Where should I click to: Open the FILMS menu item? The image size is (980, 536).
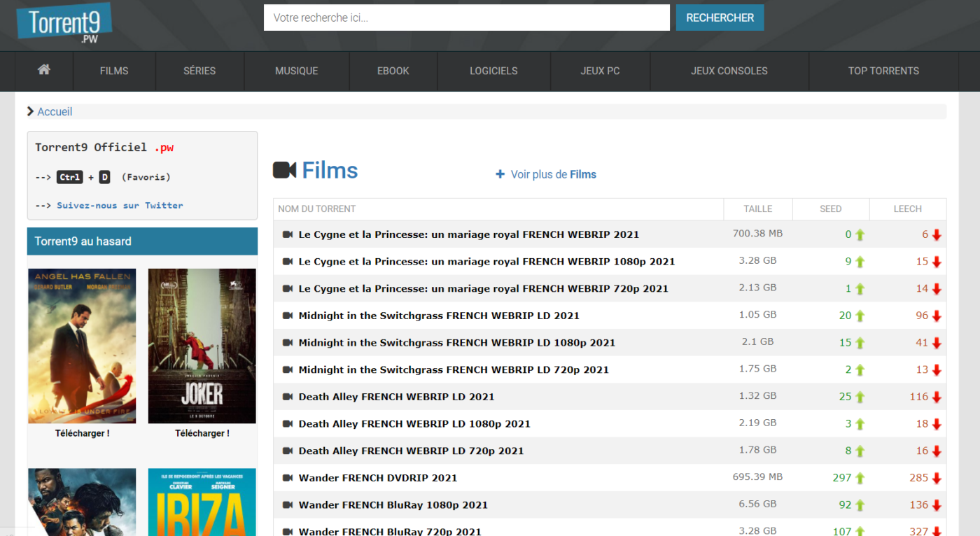point(114,71)
